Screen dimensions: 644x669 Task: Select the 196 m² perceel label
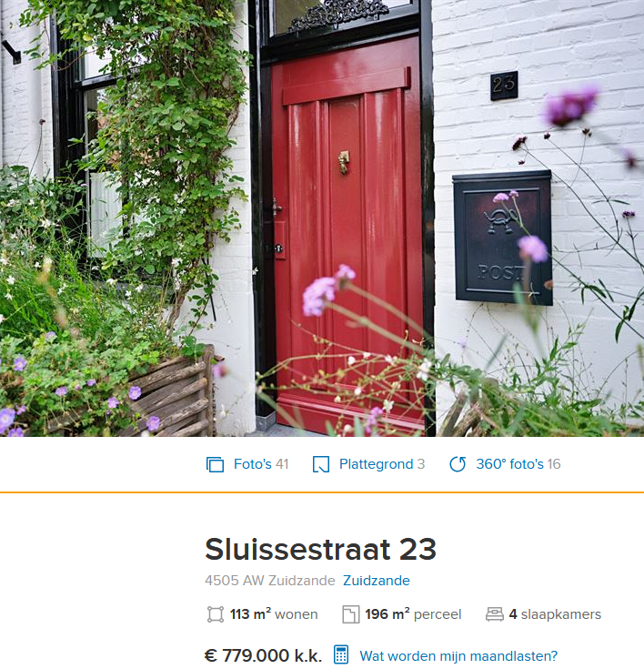[413, 614]
